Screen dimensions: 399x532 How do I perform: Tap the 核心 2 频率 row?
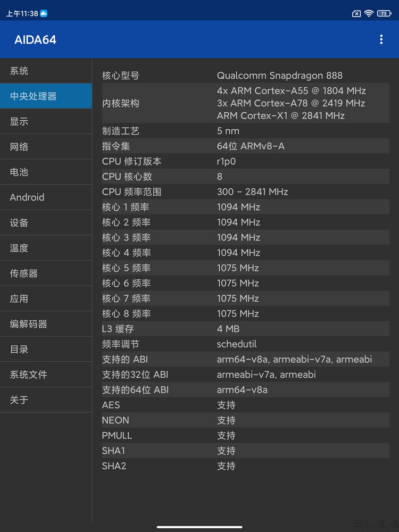246,222
